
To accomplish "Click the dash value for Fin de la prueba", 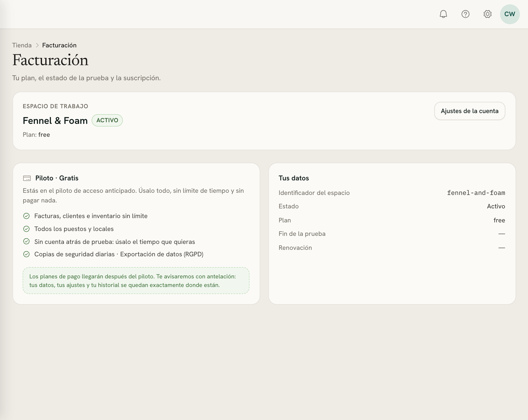I will (502, 234).
